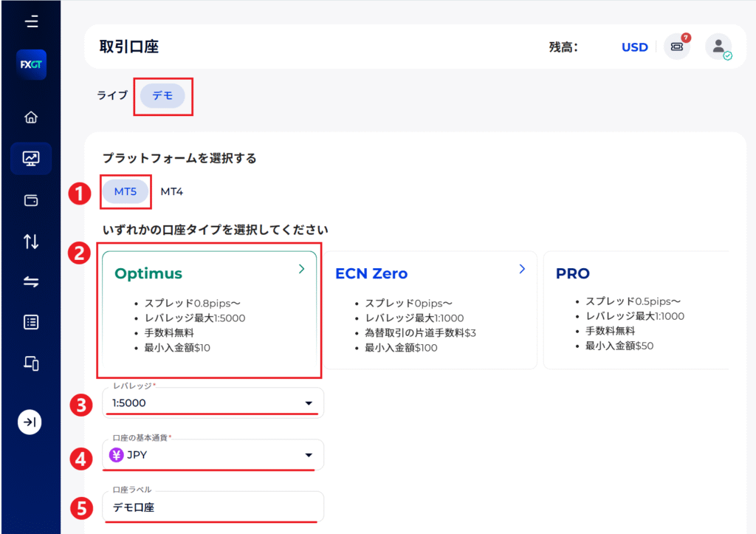Click the chevron on the ECN Zero card
The height and width of the screenshot is (534, 756).
(522, 269)
